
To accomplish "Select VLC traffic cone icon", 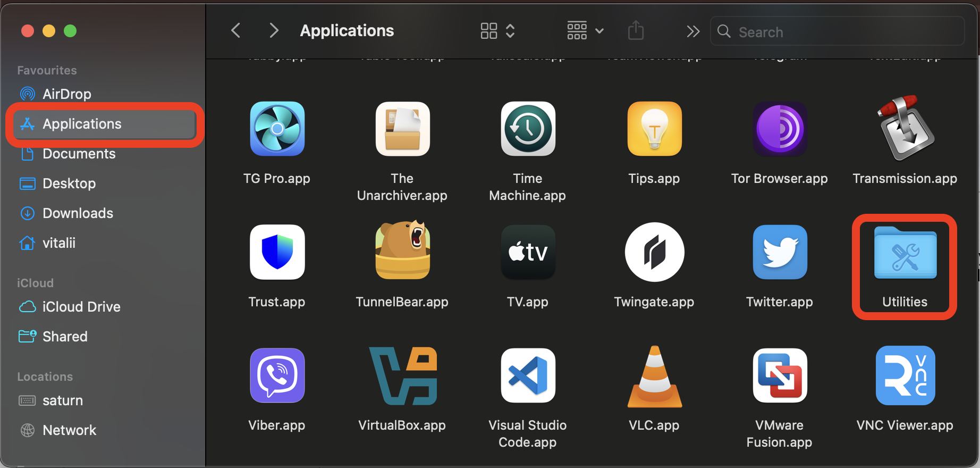I will [x=654, y=377].
